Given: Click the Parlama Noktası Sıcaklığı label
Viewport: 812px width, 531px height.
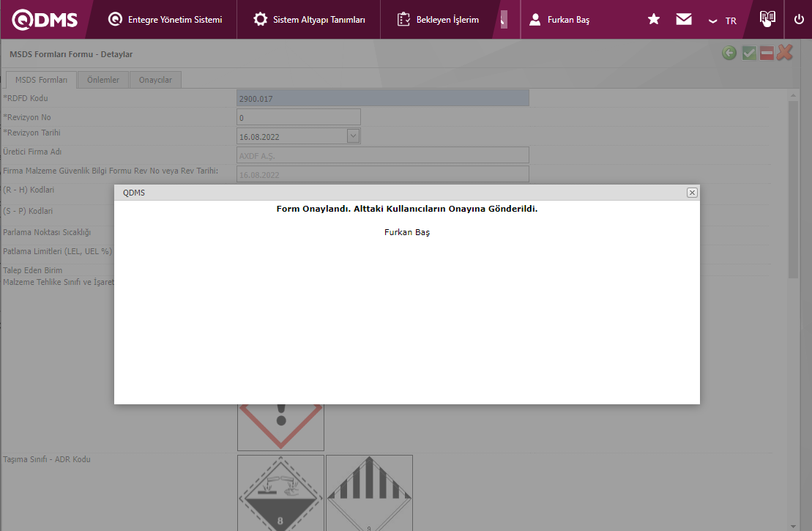Looking at the screenshot, I should click(47, 232).
